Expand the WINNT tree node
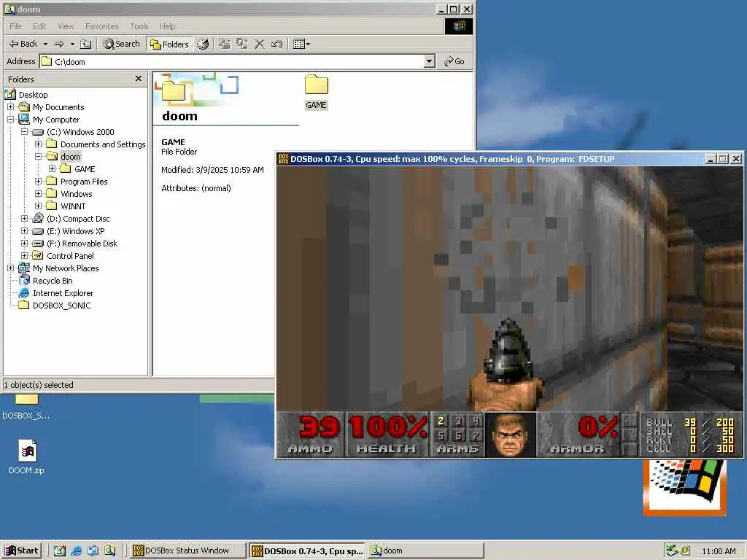This screenshot has height=560, width=747. point(39,206)
